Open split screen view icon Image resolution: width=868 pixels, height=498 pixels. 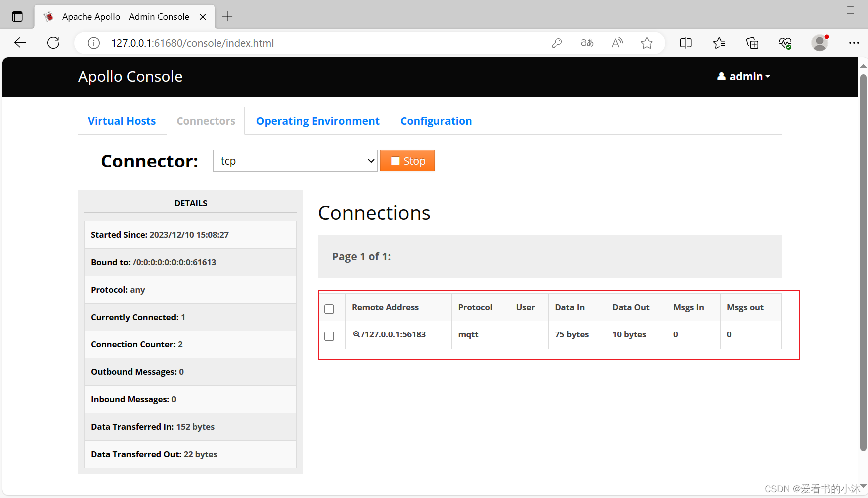[686, 43]
